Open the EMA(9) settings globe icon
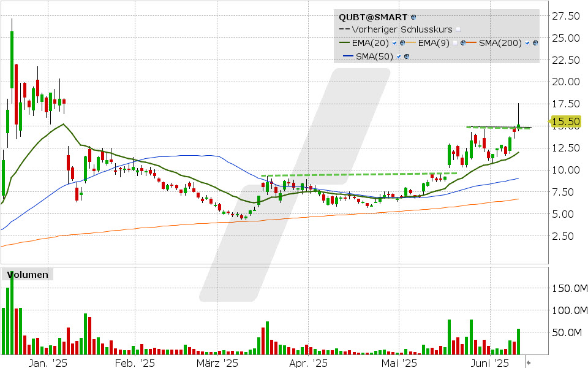 [463, 43]
